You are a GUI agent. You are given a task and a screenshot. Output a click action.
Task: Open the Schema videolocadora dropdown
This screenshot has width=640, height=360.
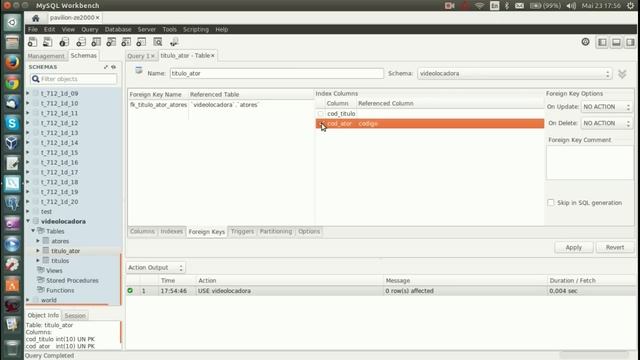pos(515,73)
